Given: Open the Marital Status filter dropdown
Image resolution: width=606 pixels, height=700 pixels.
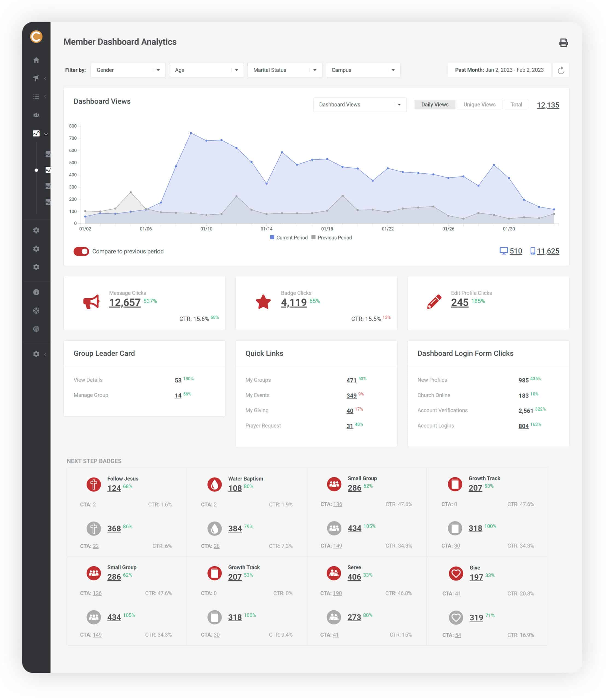Looking at the screenshot, I should (x=285, y=70).
